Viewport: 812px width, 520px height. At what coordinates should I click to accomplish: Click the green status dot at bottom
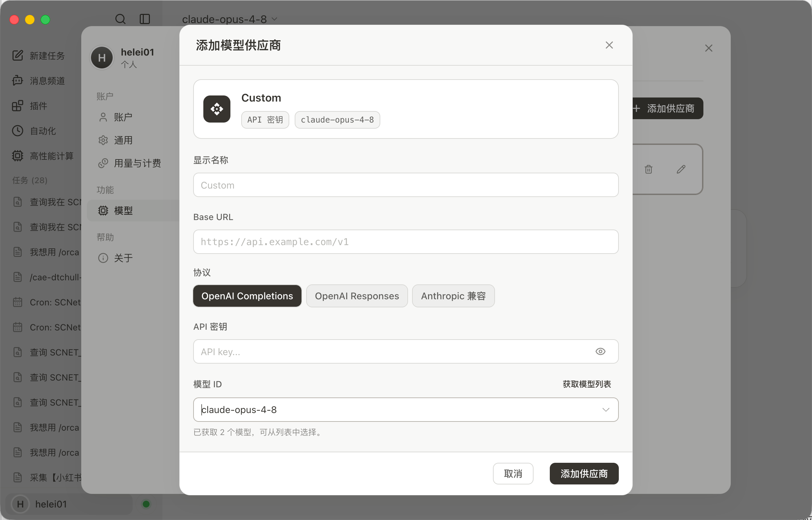pyautogui.click(x=146, y=504)
